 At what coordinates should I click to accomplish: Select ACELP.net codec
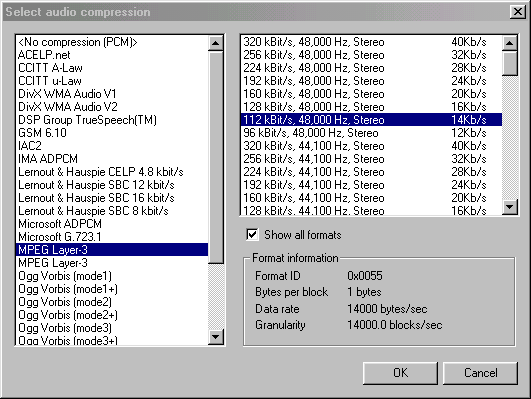112,55
